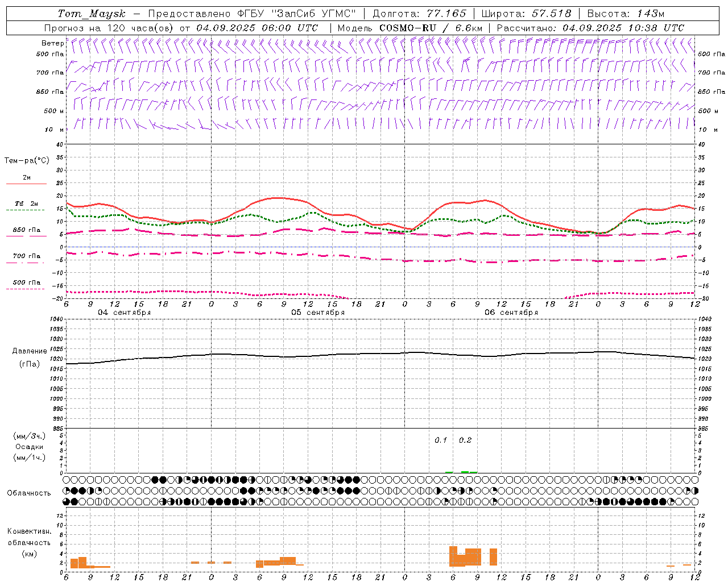Click the 500 гПа temperature legend entry
The image size is (728, 582).
coord(27,282)
